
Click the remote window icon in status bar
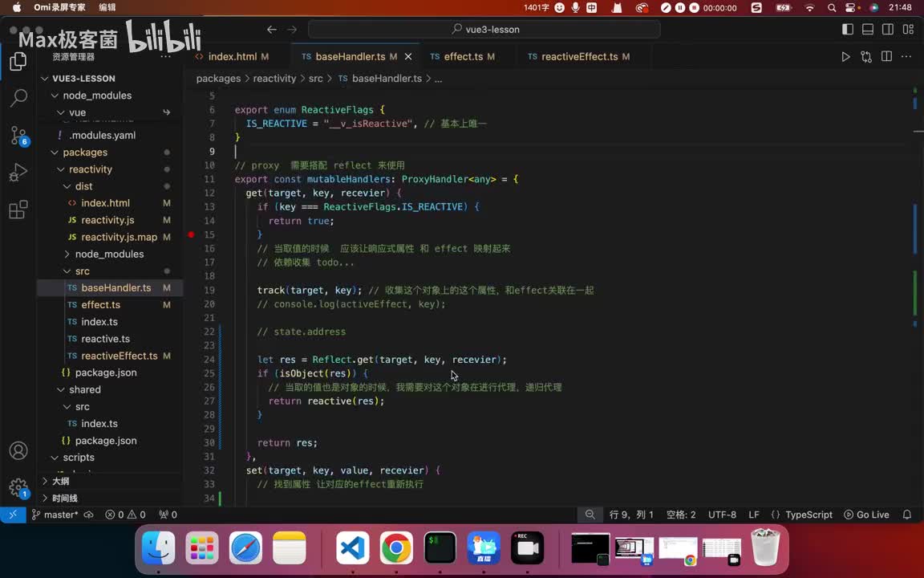tap(12, 515)
